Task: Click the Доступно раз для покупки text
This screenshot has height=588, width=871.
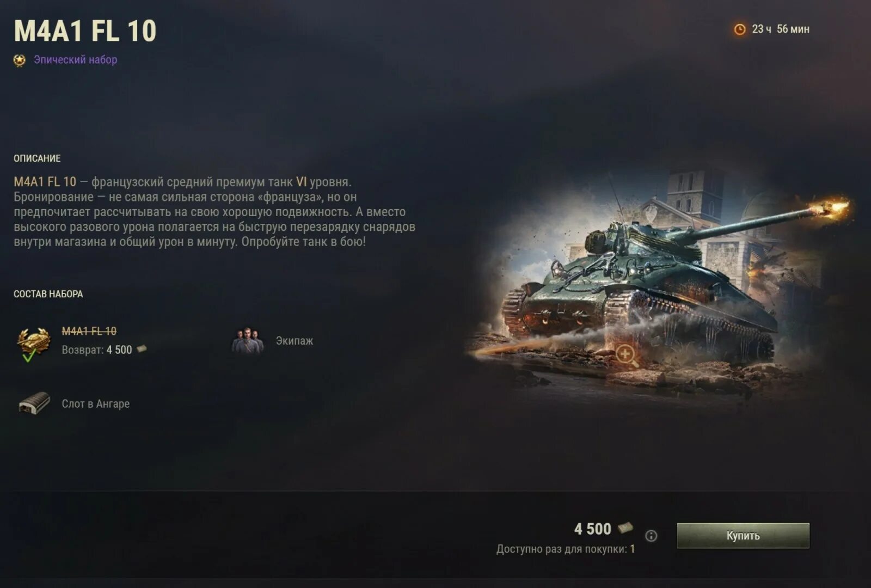Action: (x=566, y=549)
